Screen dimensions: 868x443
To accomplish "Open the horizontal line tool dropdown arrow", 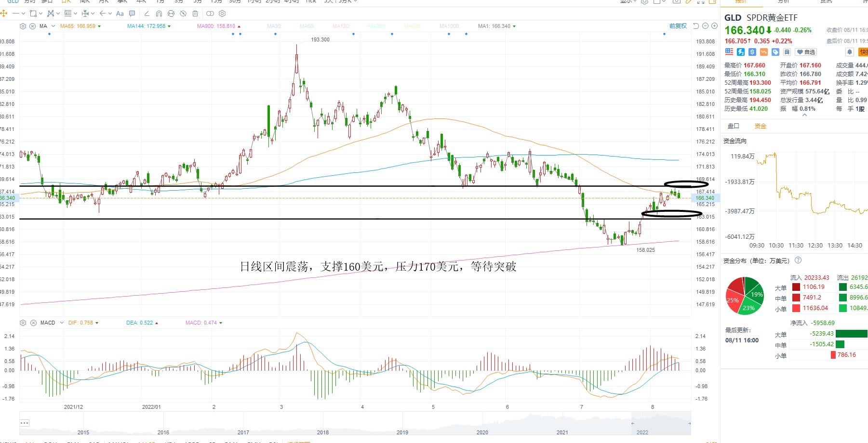I will tap(23, 13).
